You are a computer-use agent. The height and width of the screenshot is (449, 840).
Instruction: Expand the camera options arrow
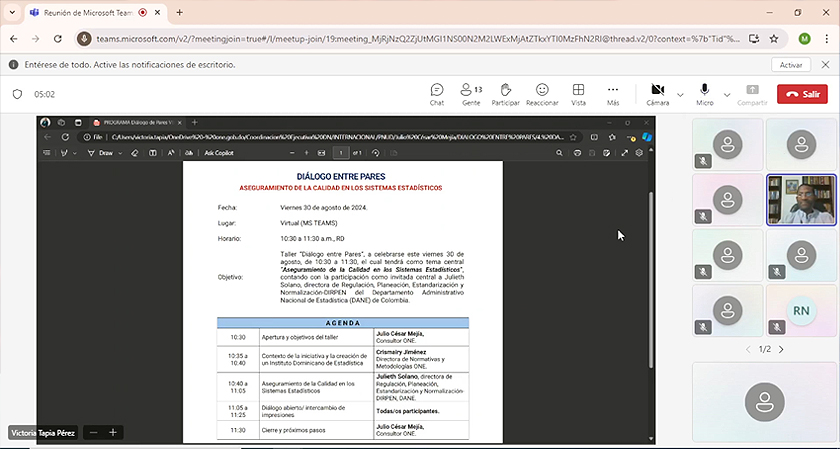[680, 95]
